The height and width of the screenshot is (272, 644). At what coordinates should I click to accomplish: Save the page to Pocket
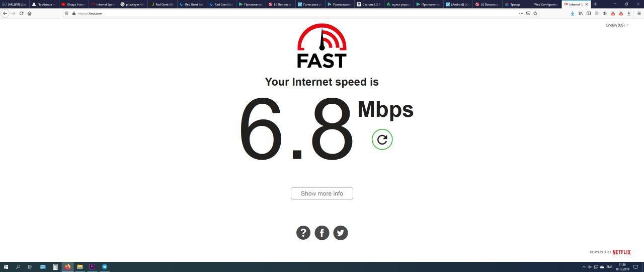click(528, 14)
